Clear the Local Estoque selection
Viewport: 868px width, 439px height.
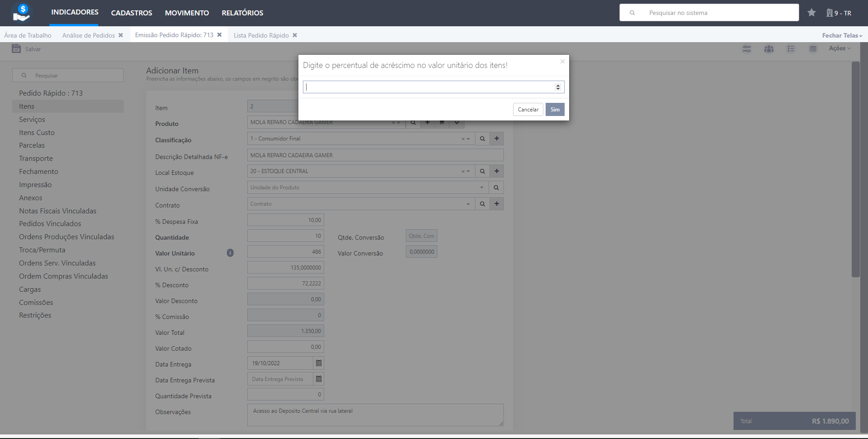click(463, 172)
